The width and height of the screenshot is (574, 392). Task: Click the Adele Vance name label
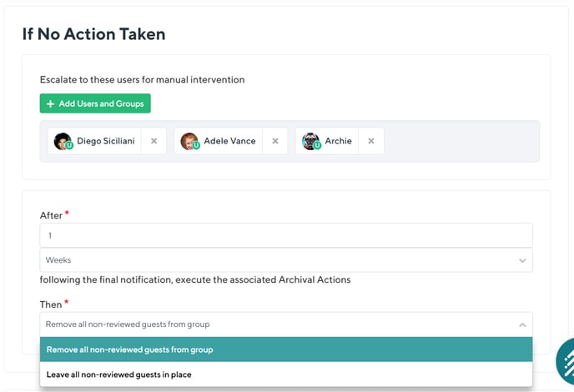pyautogui.click(x=229, y=141)
